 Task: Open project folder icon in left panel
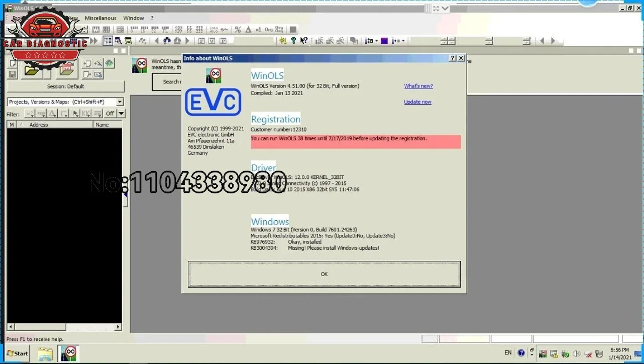coord(32,70)
